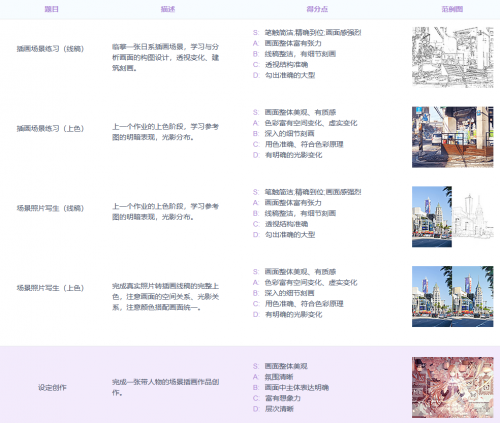The image size is (500, 423).
Task: Click the description starting with 临摹一张日系插画场景
Action: (x=165, y=57)
